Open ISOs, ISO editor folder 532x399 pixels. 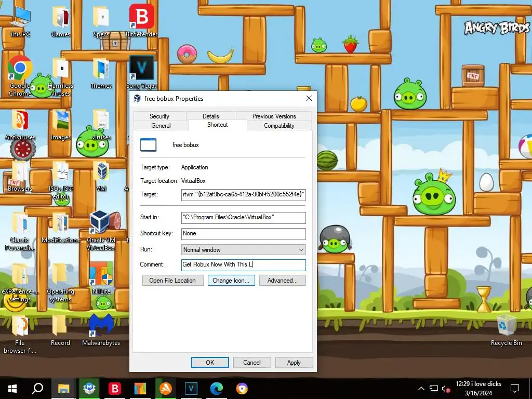pos(60,180)
